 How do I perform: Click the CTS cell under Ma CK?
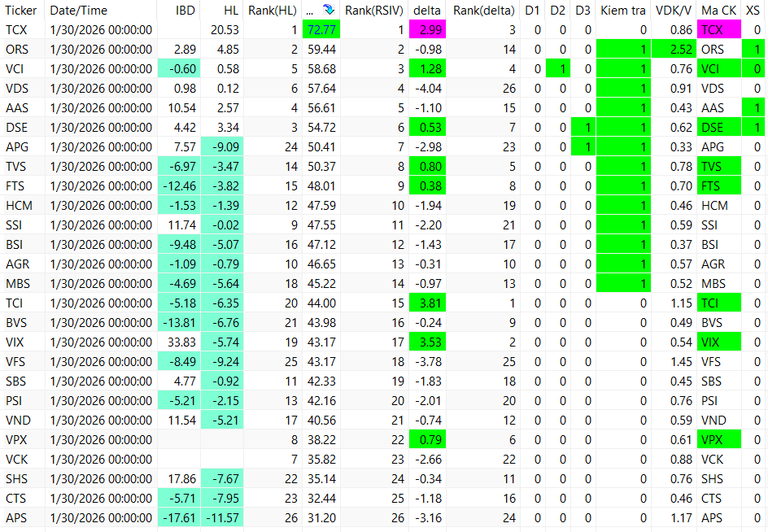point(718,499)
